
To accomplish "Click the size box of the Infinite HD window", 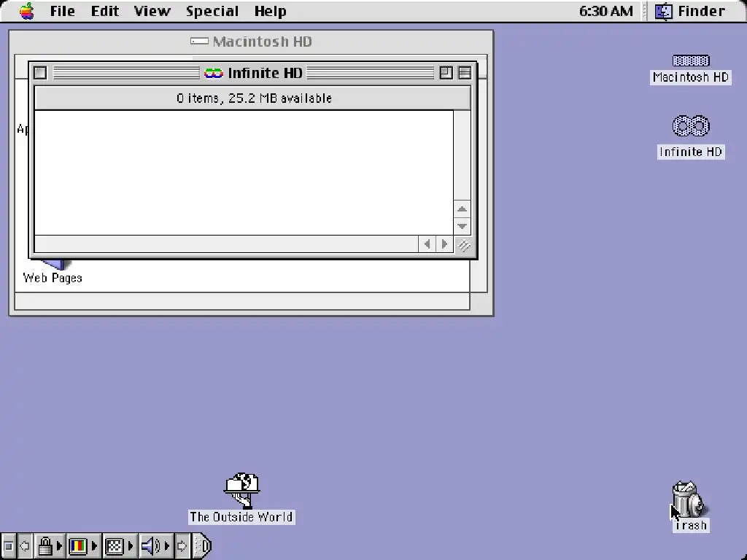I will (x=463, y=245).
